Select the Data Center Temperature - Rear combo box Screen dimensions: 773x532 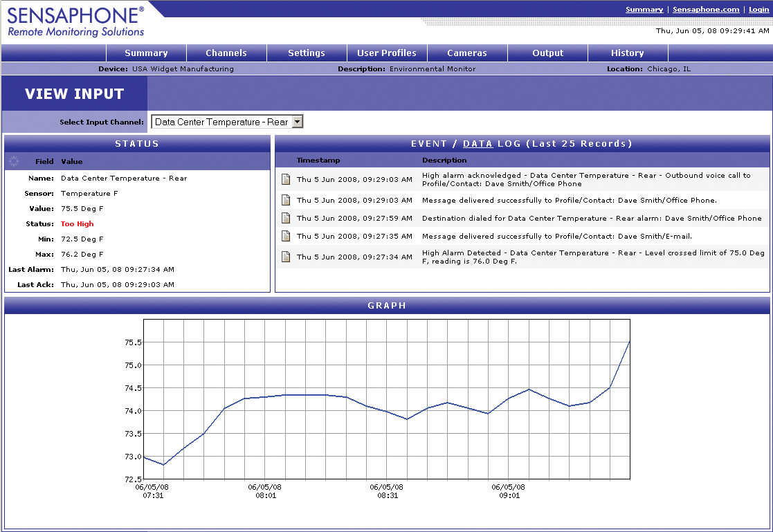click(221, 122)
